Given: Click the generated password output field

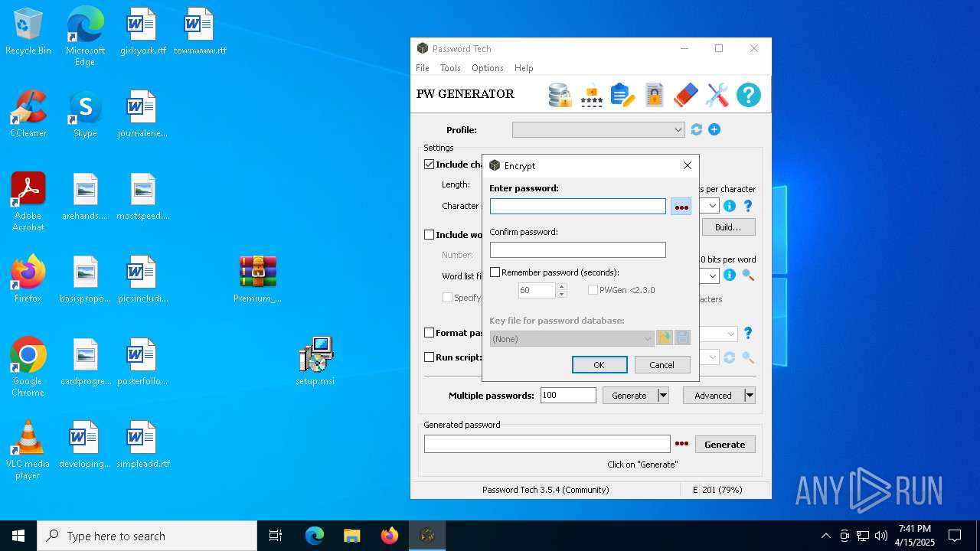Looking at the screenshot, I should click(547, 445).
